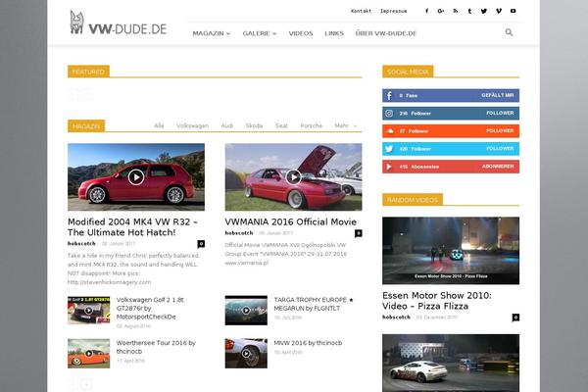Open the YouTube icon in top bar
The width and height of the screenshot is (588, 392).
pyautogui.click(x=513, y=11)
